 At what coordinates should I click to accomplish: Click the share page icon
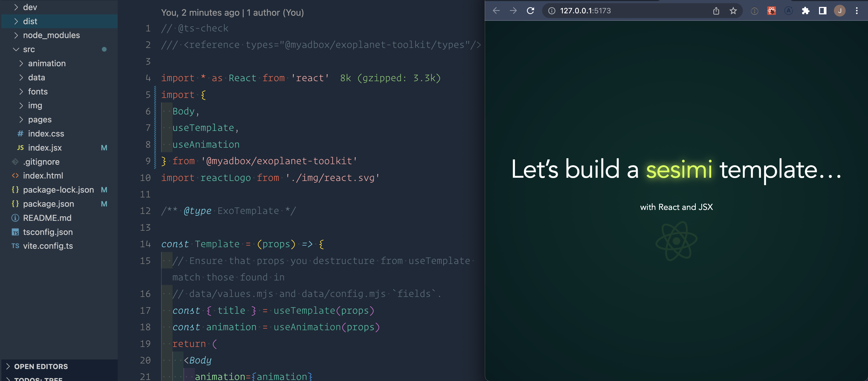(x=716, y=11)
